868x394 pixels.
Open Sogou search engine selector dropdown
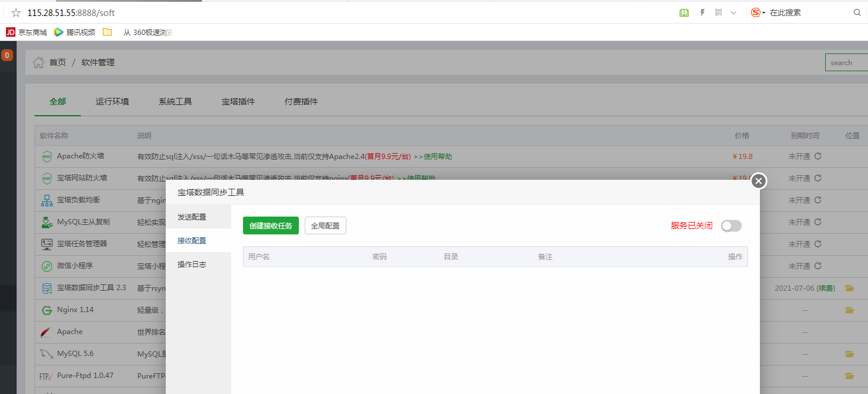(x=758, y=12)
